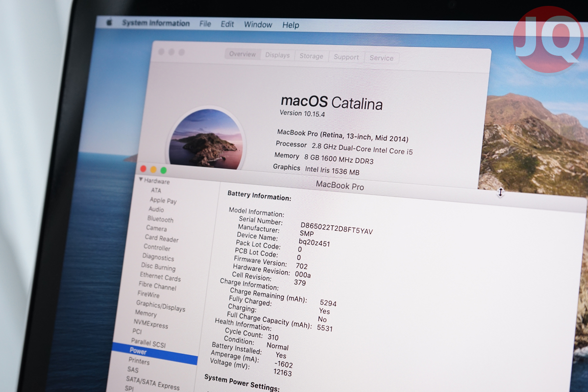Screen dimensions: 588x392
Task: Click the Hardware Revision value 000a
Action: point(302,274)
